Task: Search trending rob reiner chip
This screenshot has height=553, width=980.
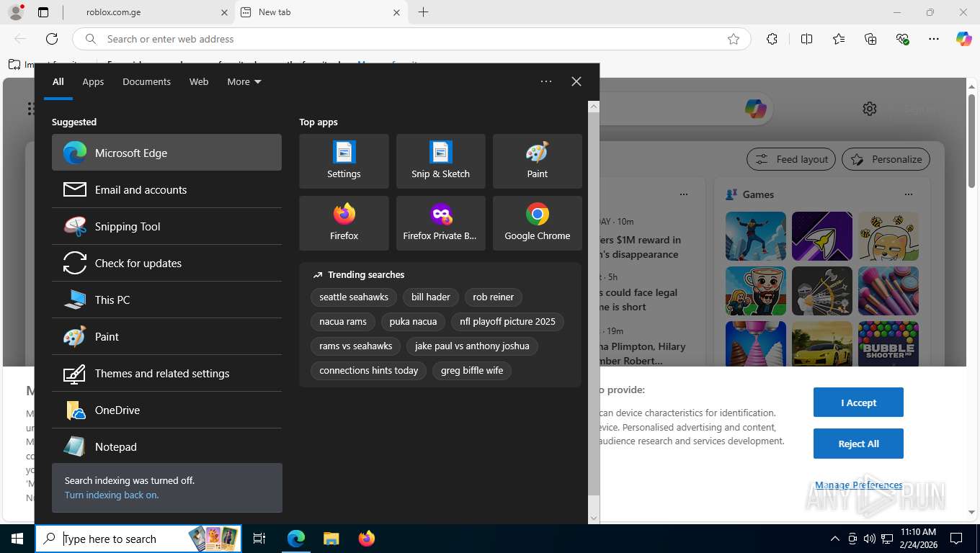Action: point(494,297)
